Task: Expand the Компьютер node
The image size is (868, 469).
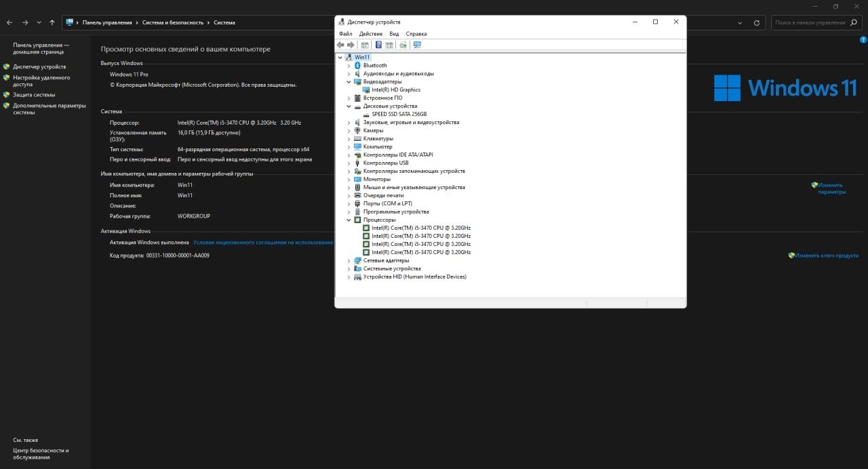Action: [x=349, y=146]
